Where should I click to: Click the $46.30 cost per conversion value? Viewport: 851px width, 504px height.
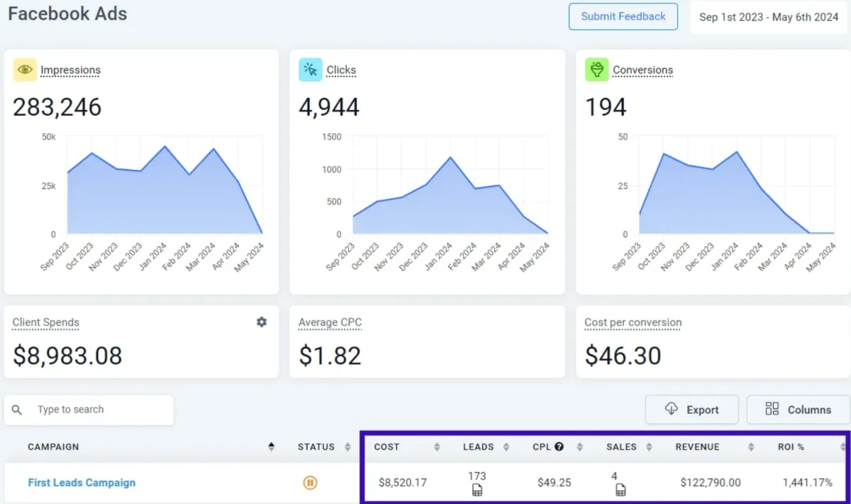tap(623, 355)
